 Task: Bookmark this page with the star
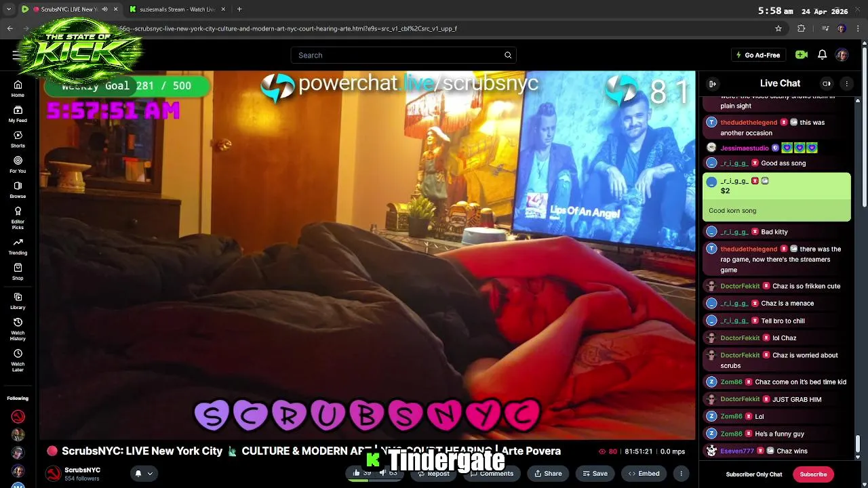778,28
